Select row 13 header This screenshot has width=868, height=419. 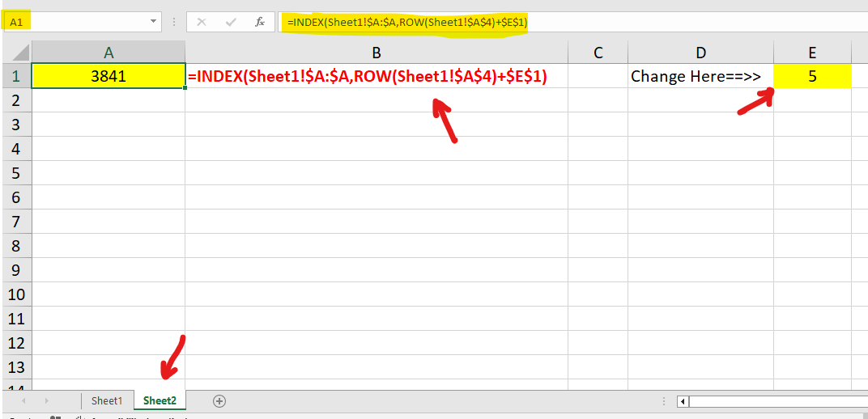click(x=18, y=367)
